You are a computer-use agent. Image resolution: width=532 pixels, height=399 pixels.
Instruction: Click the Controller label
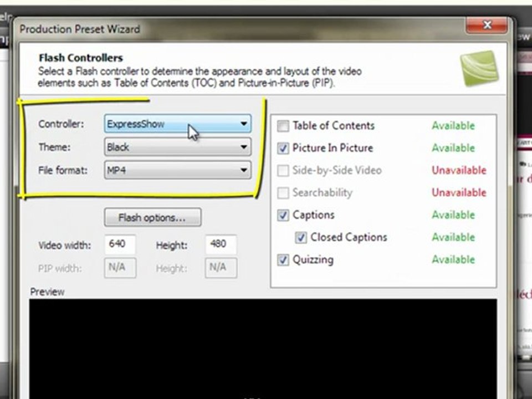pyautogui.click(x=61, y=124)
